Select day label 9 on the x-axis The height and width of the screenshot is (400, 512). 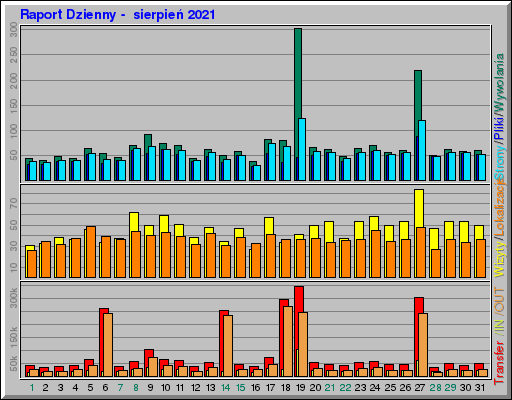(150, 388)
